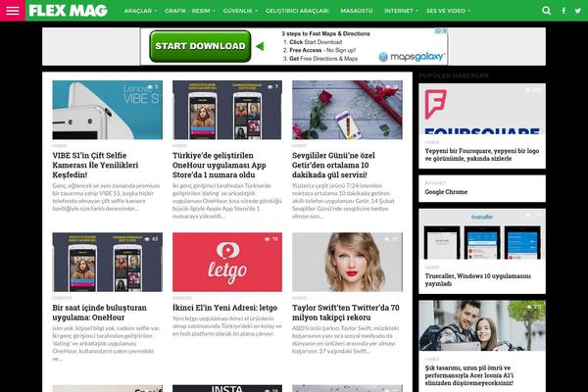Click '3 steps to Fast Maps & Directions' text
The height and width of the screenshot is (392, 588).
(x=326, y=33)
